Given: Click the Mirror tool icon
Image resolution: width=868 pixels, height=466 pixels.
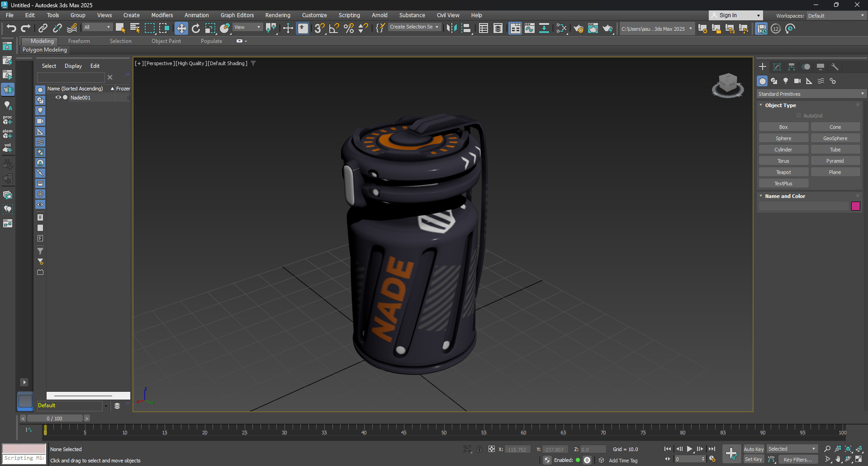Looking at the screenshot, I should pos(451,28).
